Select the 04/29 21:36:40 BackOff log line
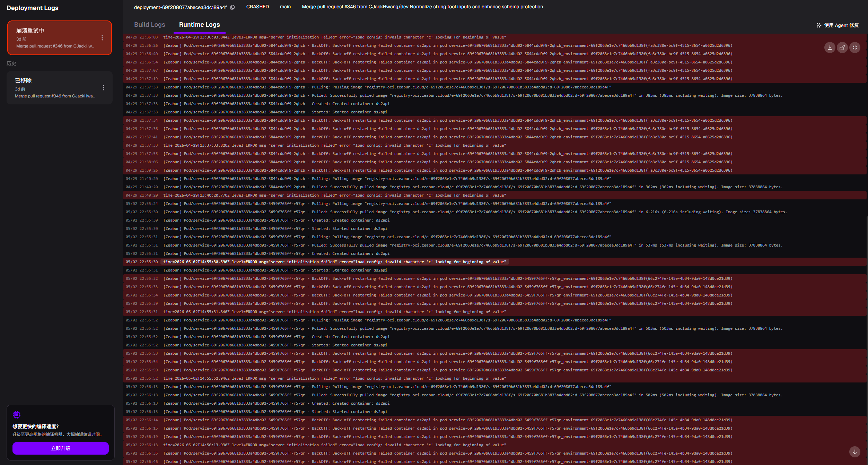 (495, 54)
